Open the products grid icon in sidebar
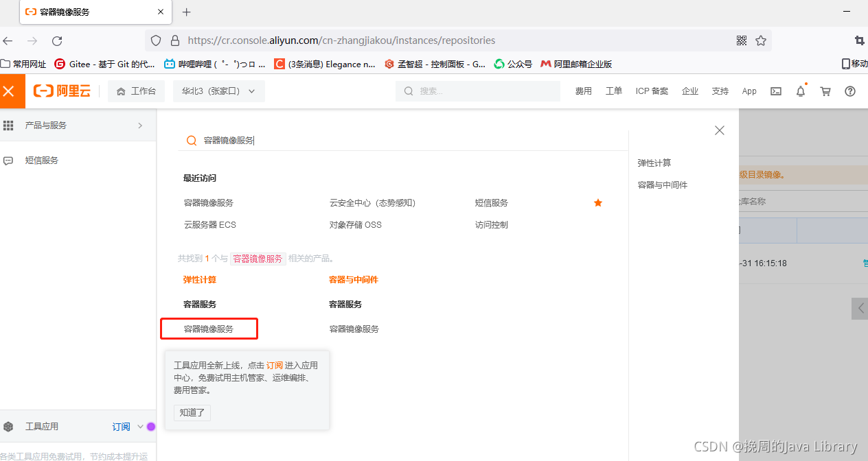 [x=8, y=125]
